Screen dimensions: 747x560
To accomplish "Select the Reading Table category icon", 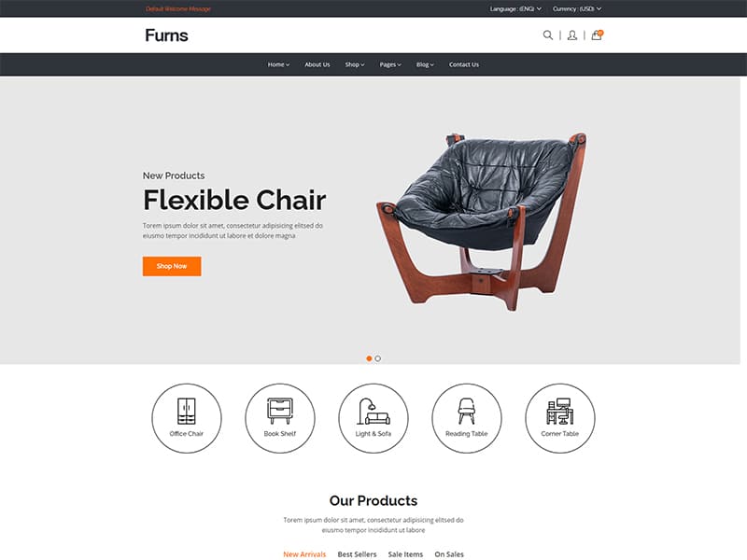I will pyautogui.click(x=466, y=418).
